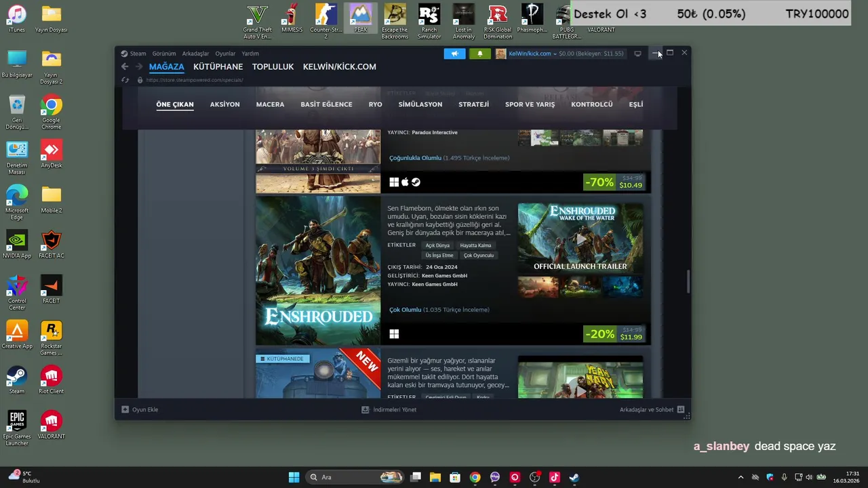This screenshot has height=488, width=868.
Task: Open the Hayatta Kalma tag
Action: tap(475, 245)
